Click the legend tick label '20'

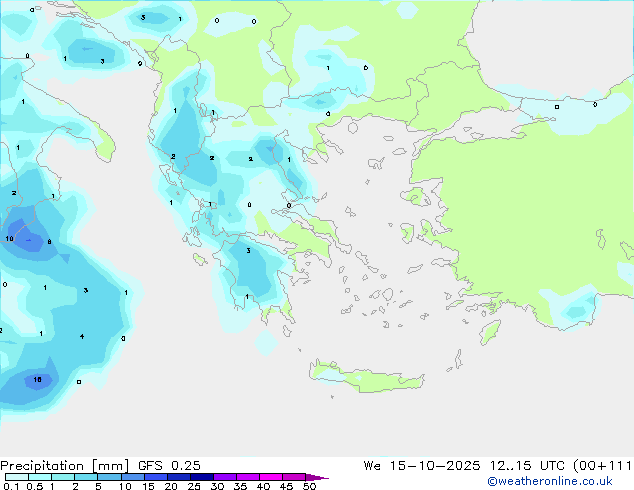pos(171,486)
